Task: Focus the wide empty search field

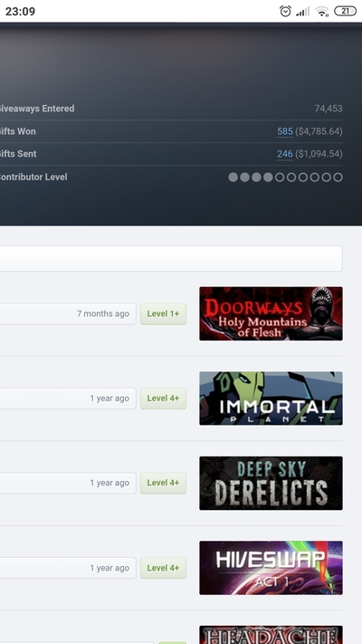Action: [171, 258]
